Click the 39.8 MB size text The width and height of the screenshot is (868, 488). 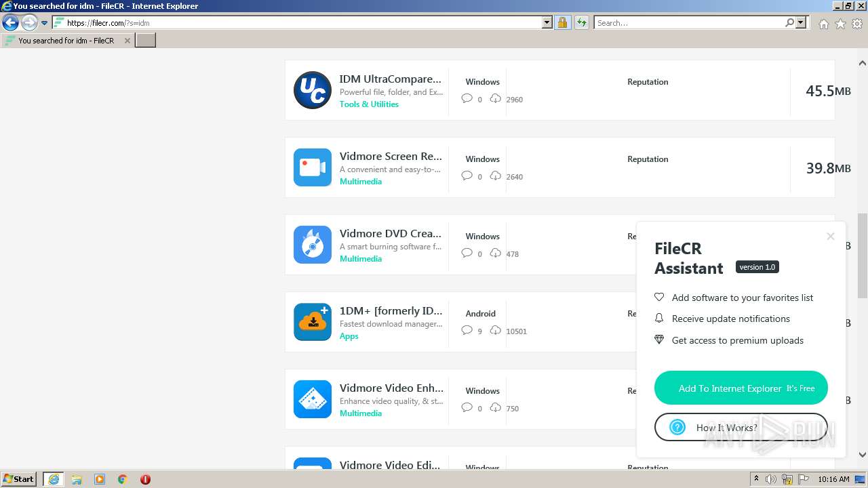pyautogui.click(x=828, y=168)
